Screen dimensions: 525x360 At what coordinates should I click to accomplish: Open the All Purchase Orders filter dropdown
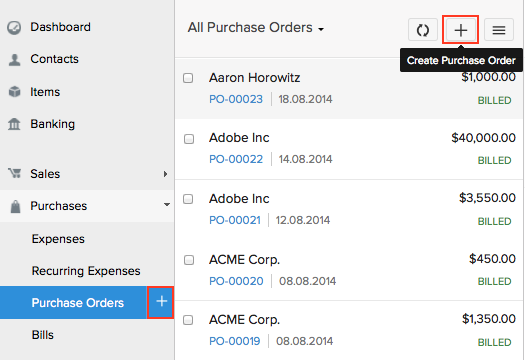pos(255,28)
